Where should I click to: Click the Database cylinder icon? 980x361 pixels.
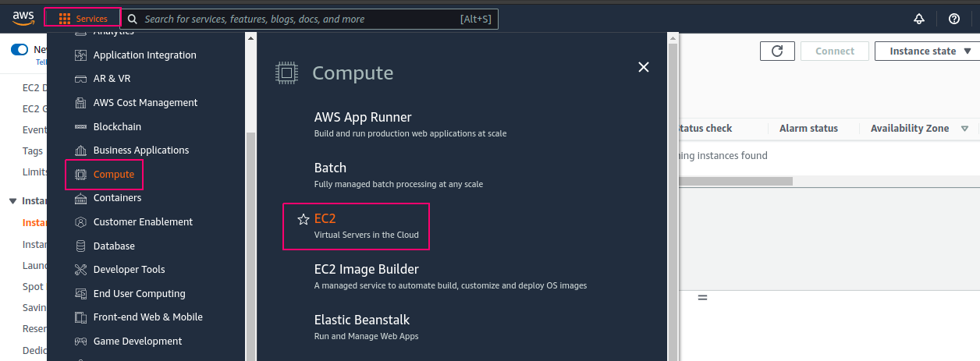coord(80,246)
